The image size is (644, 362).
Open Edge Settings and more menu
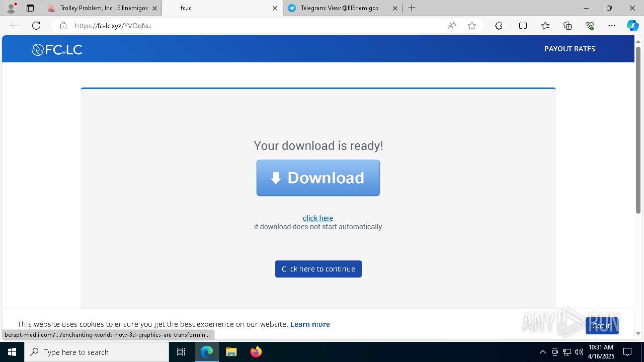(x=612, y=26)
